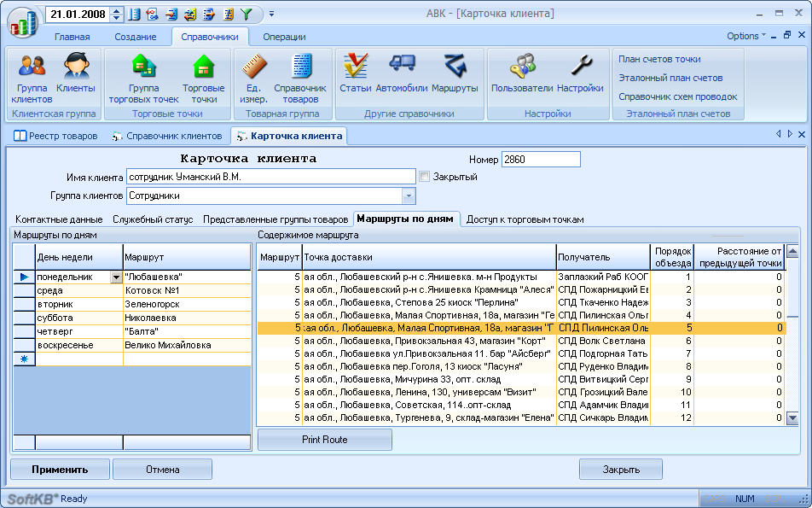
Task: Open Эталонный план счетов link
Action: coord(670,78)
